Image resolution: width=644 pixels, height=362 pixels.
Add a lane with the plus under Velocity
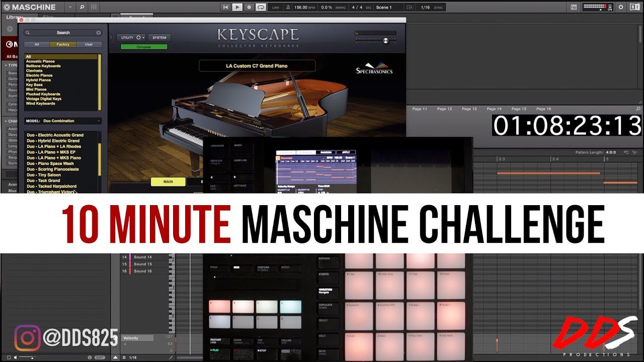point(125,344)
